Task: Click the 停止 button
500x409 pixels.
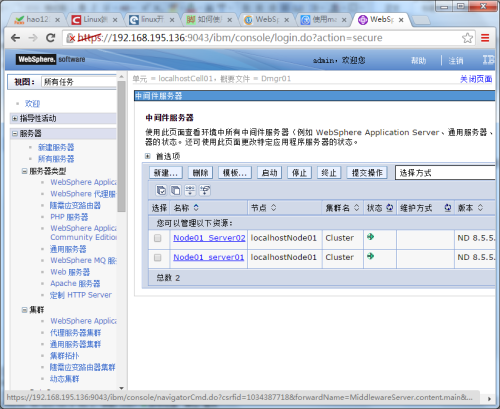Action: click(x=299, y=173)
